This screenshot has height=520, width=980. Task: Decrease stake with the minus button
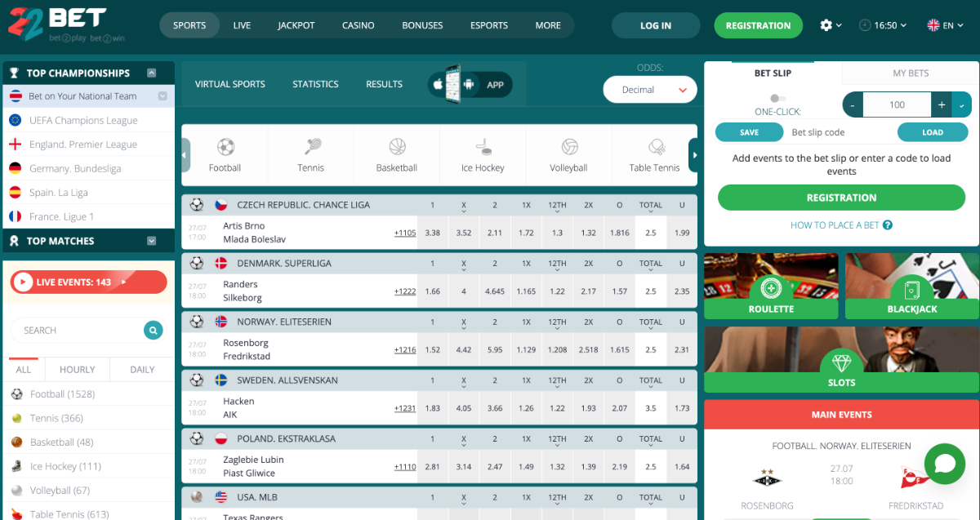pos(853,104)
